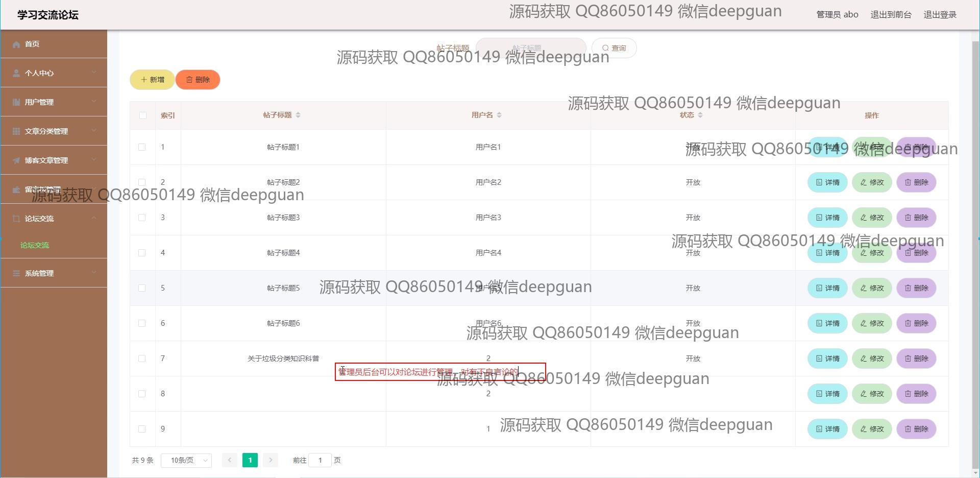
Task: Click the yellow 新增 button
Action: (x=152, y=80)
